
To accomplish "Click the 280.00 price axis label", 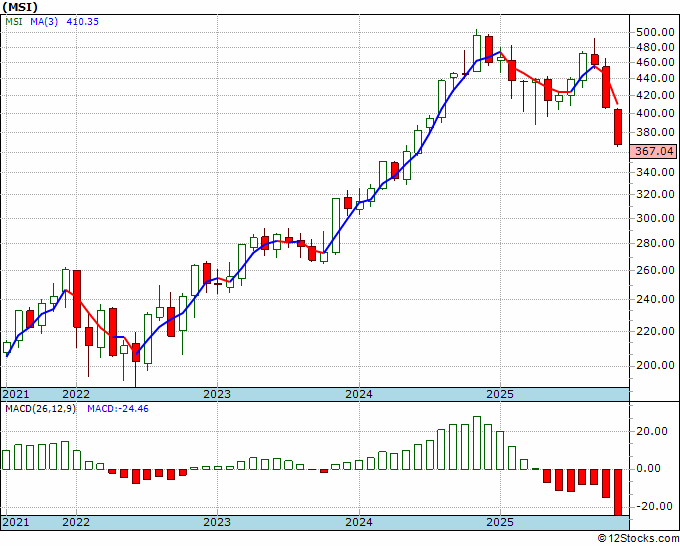I will [x=655, y=243].
